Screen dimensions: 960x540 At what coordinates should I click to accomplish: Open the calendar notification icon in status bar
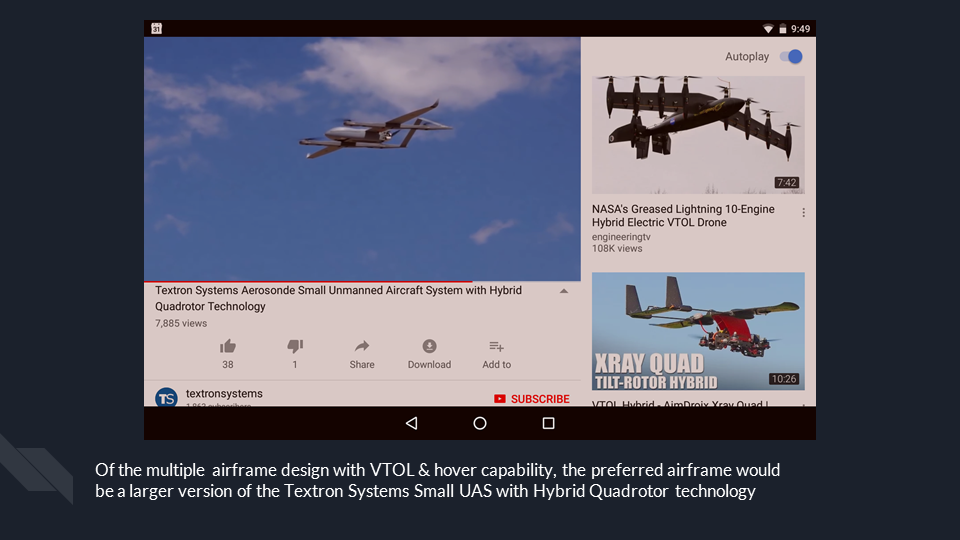tap(157, 28)
